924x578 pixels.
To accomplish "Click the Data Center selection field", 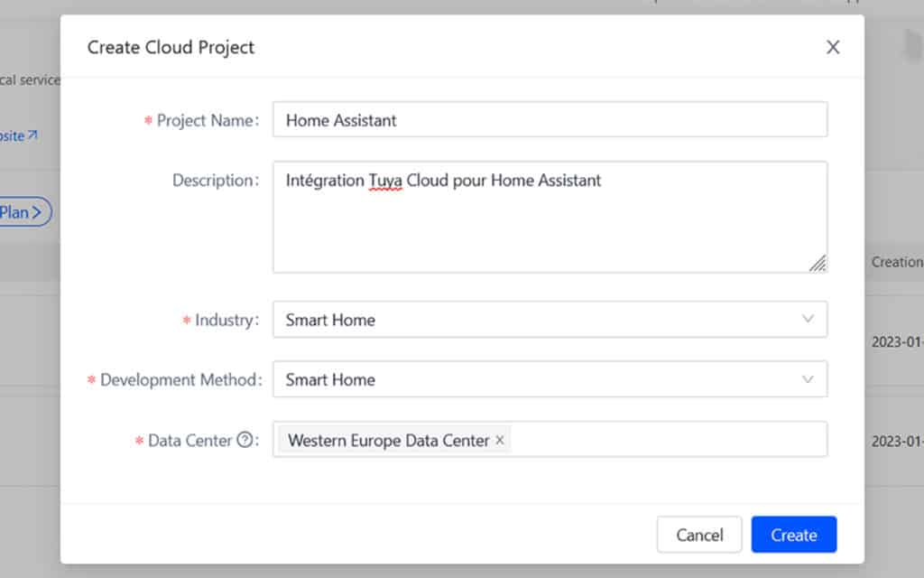I will coord(550,440).
